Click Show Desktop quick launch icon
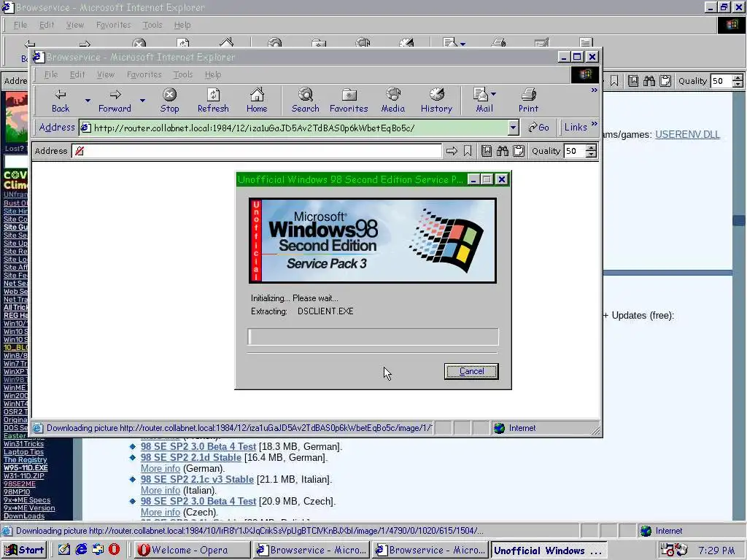 (x=64, y=550)
